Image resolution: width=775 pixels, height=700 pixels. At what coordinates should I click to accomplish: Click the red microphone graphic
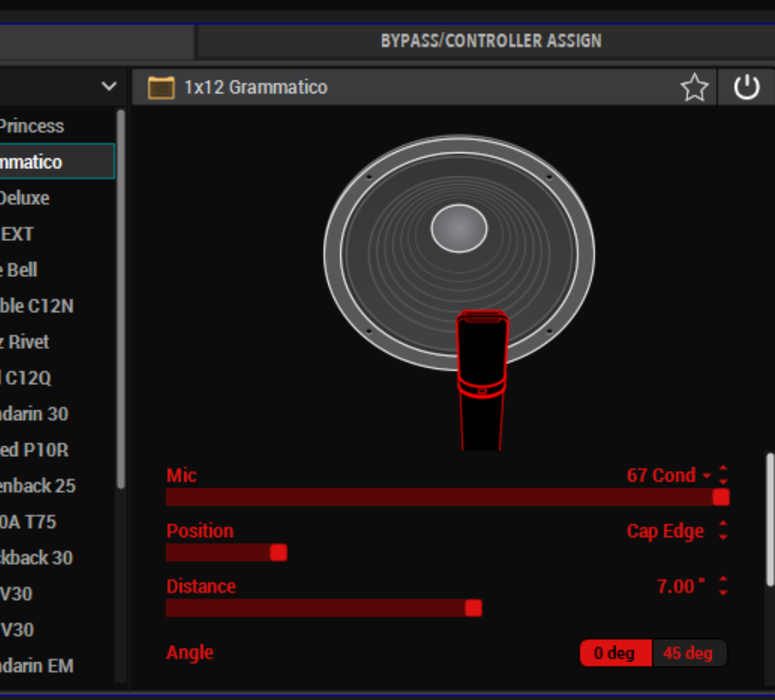[x=482, y=377]
